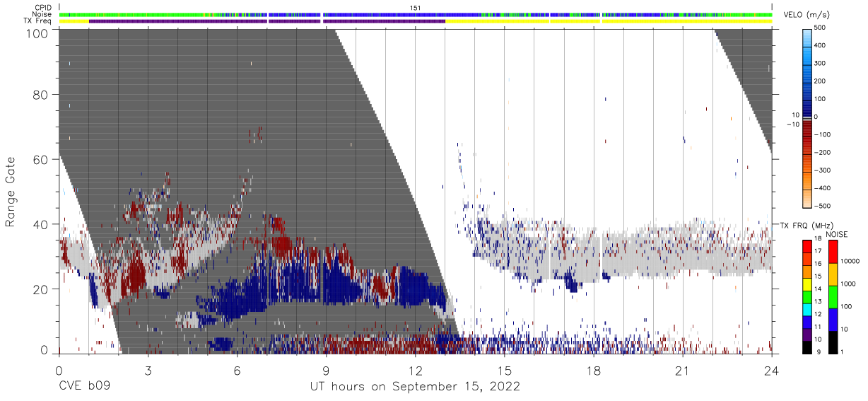The image size is (868, 401).
Task: Click the Range Gate axis tick '100'
Action: click(38, 33)
